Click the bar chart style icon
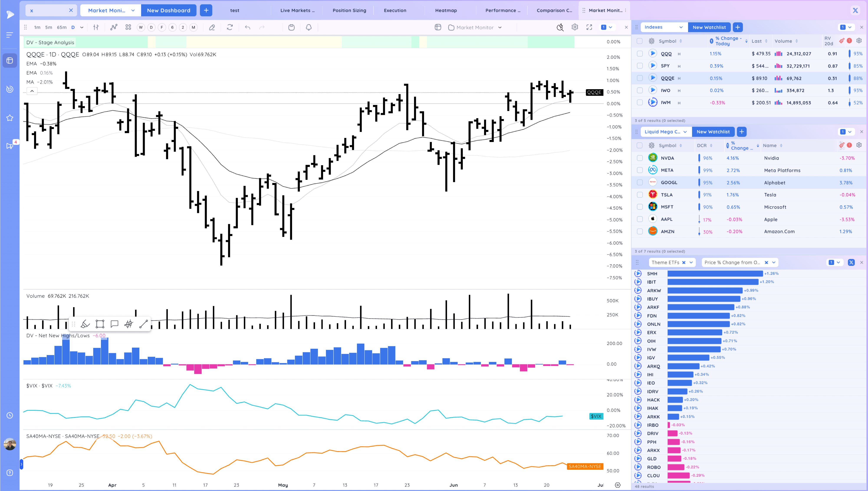868x491 pixels. [x=96, y=27]
